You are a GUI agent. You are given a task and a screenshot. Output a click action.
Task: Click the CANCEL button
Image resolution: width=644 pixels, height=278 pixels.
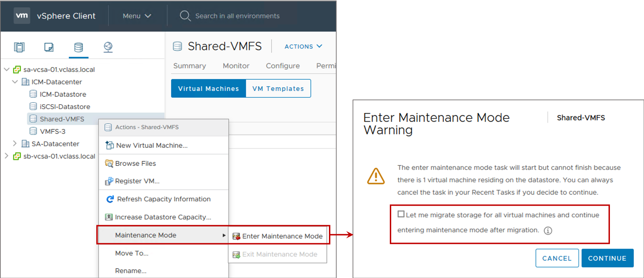[557, 258]
